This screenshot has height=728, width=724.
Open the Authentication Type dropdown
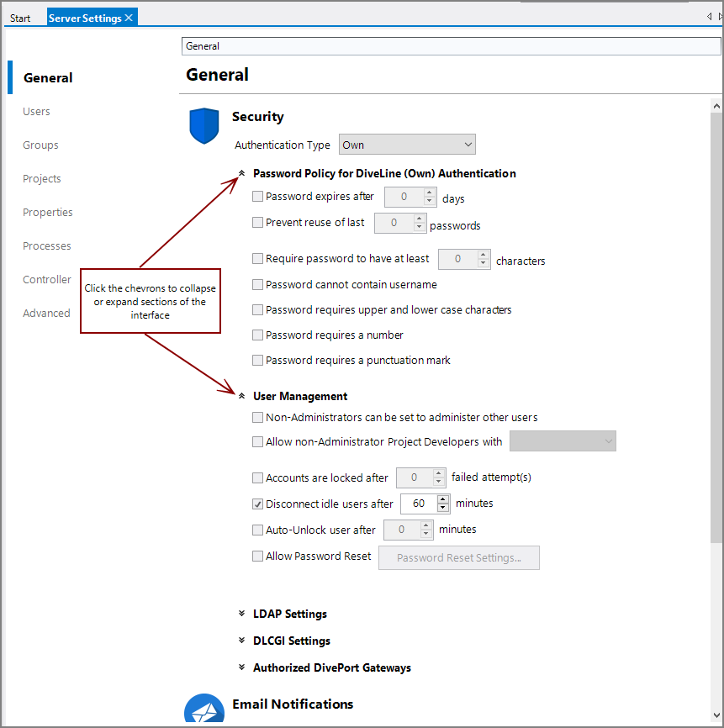[407, 144]
